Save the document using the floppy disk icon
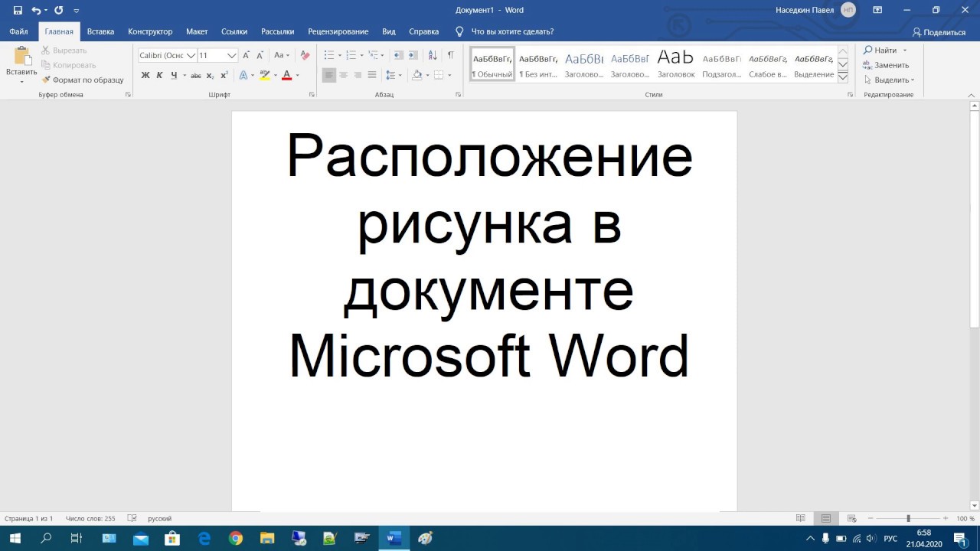Viewport: 980px width, 551px height. tap(18, 10)
